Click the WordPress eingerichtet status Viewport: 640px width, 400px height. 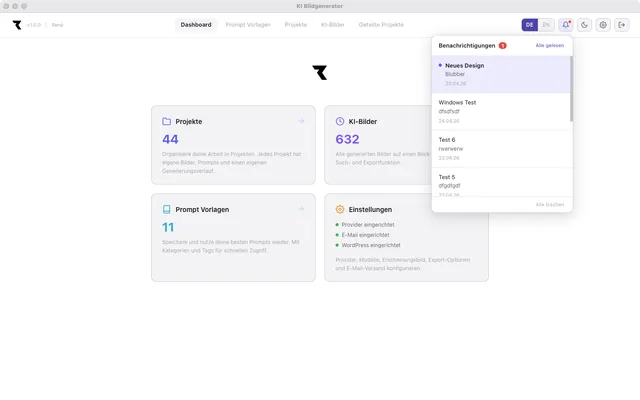point(368,245)
